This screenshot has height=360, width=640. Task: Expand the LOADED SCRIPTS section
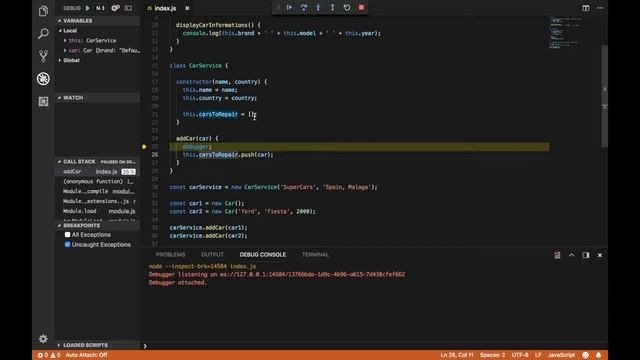pyautogui.click(x=98, y=345)
